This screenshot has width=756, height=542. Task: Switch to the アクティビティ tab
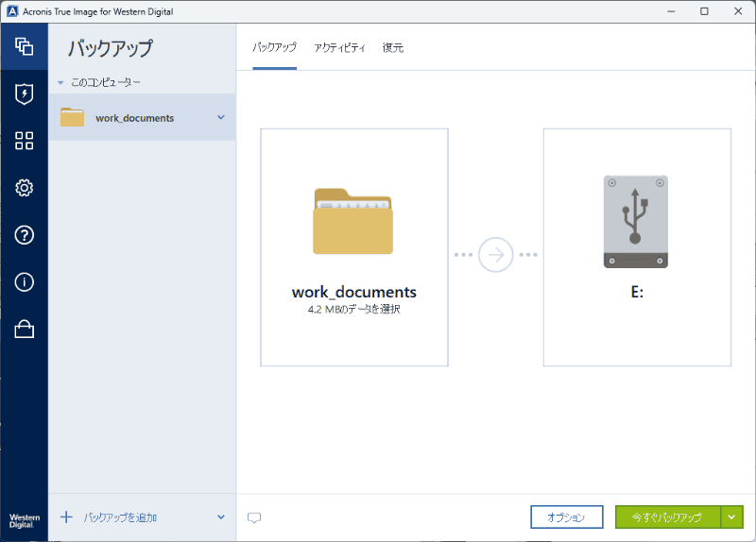(339, 48)
